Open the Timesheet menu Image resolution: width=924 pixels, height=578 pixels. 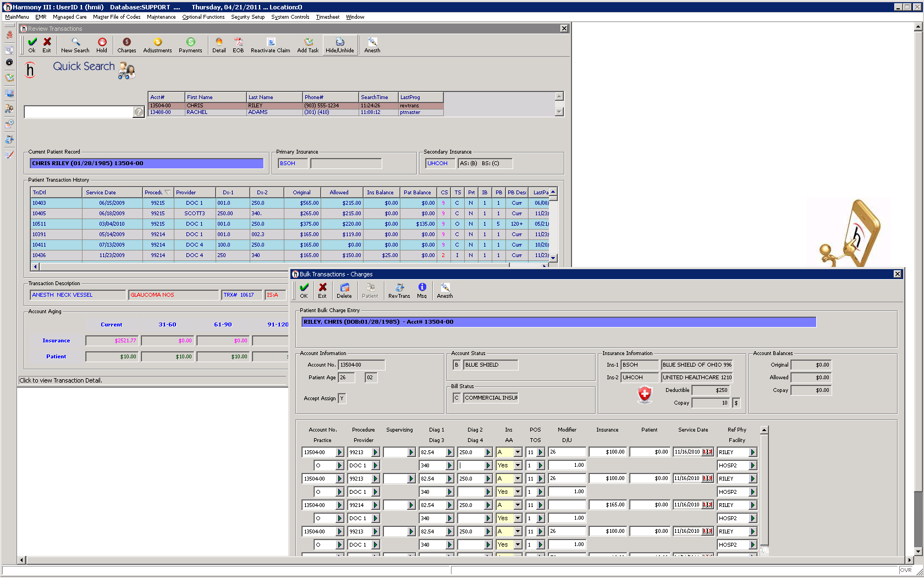pyautogui.click(x=327, y=17)
